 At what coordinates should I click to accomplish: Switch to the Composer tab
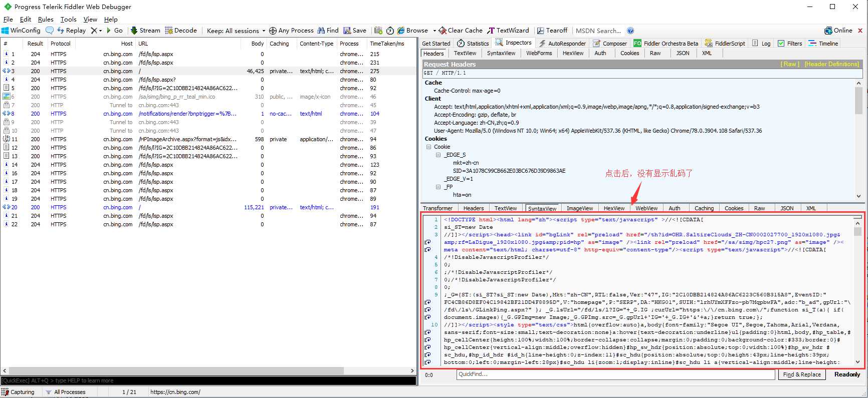[x=610, y=44]
